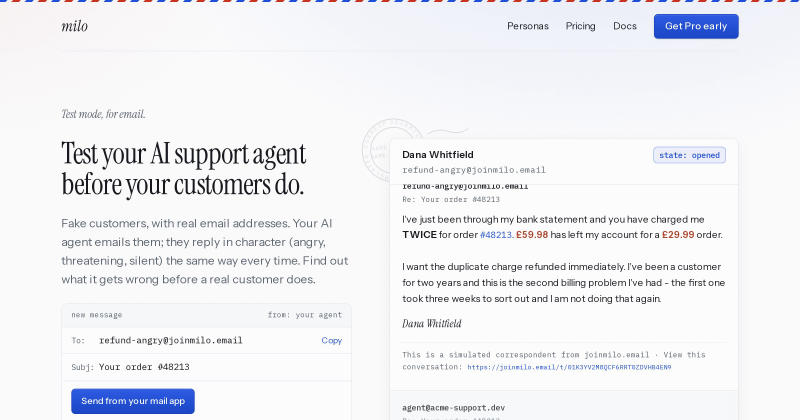The height and width of the screenshot is (420, 800).
Task: Click the To address field
Action: tap(206, 340)
